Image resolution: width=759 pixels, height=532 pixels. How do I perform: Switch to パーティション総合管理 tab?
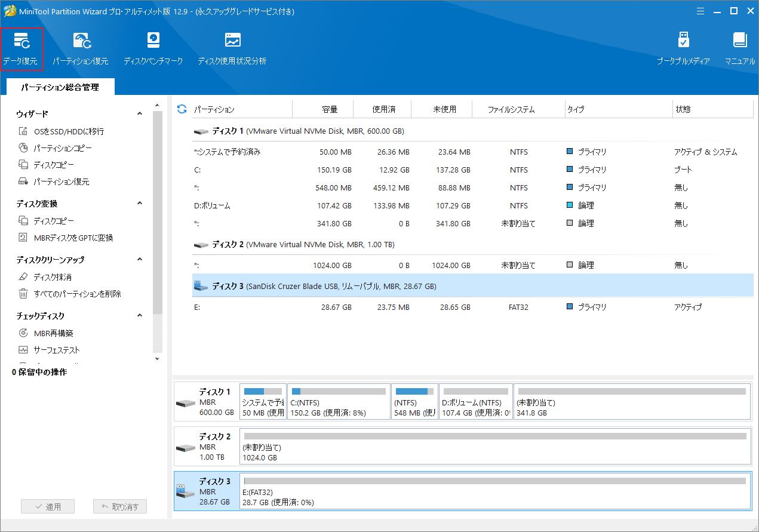[x=60, y=87]
